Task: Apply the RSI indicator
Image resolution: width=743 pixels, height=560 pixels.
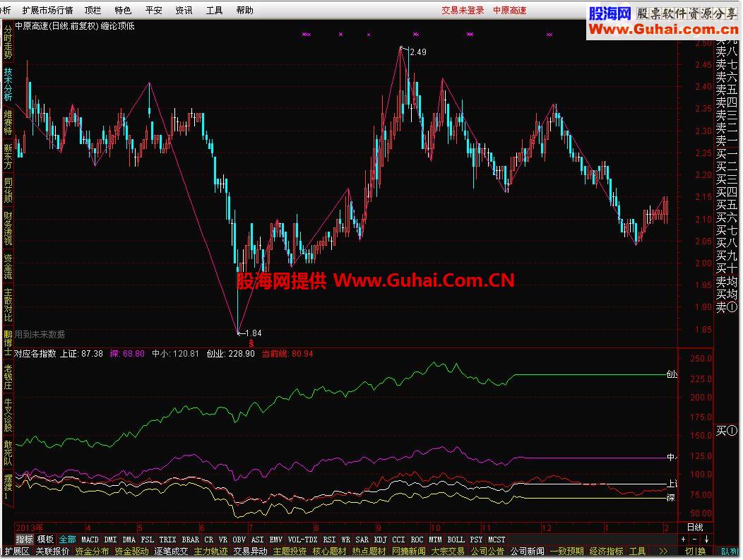Action: click(x=329, y=539)
